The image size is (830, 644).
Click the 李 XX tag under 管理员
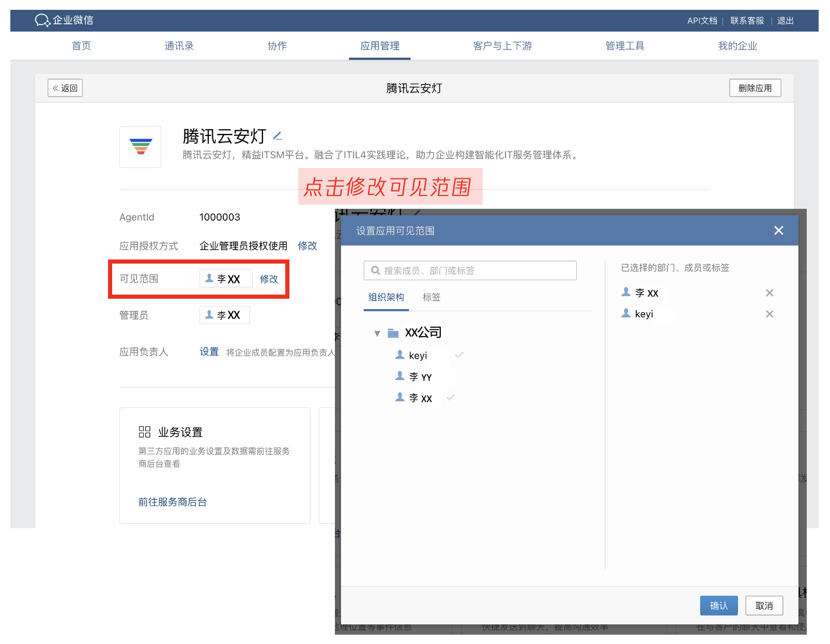tap(225, 315)
